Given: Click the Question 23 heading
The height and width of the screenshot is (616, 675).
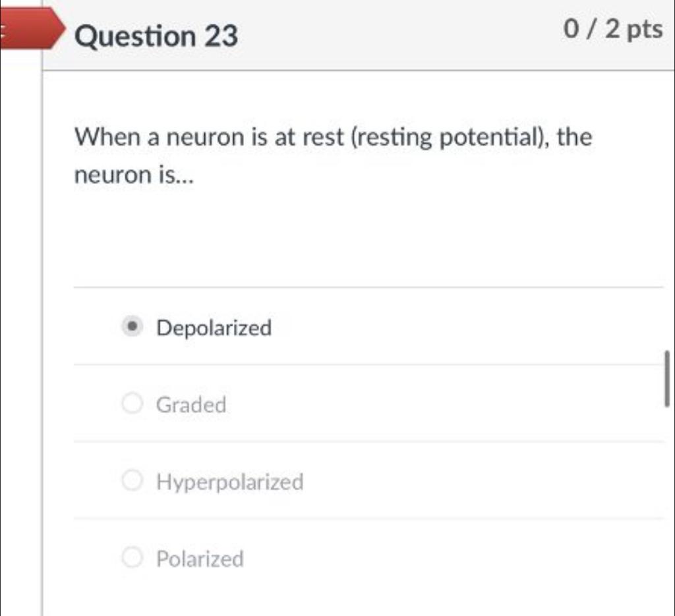Looking at the screenshot, I should (157, 36).
